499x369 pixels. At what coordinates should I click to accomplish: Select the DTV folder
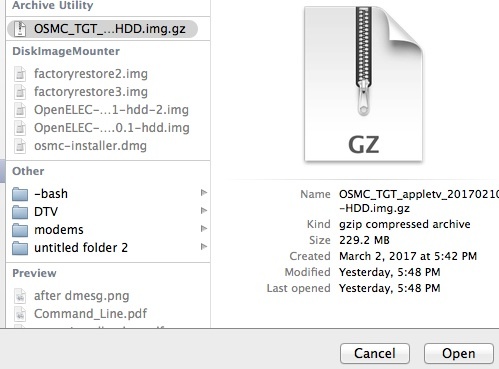click(x=108, y=212)
